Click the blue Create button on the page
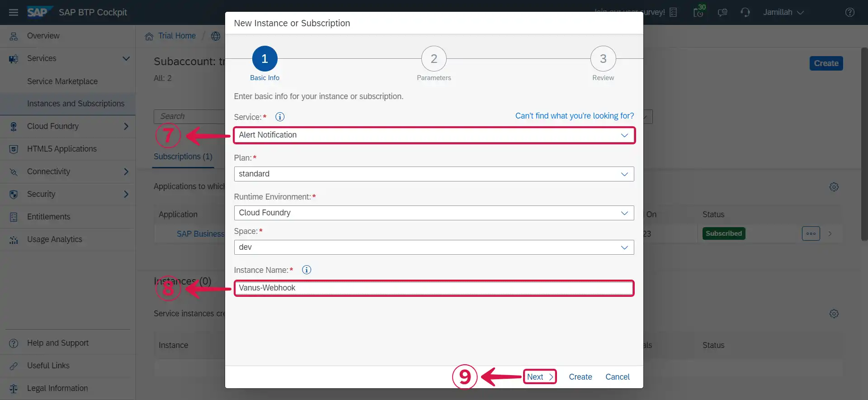 click(826, 63)
